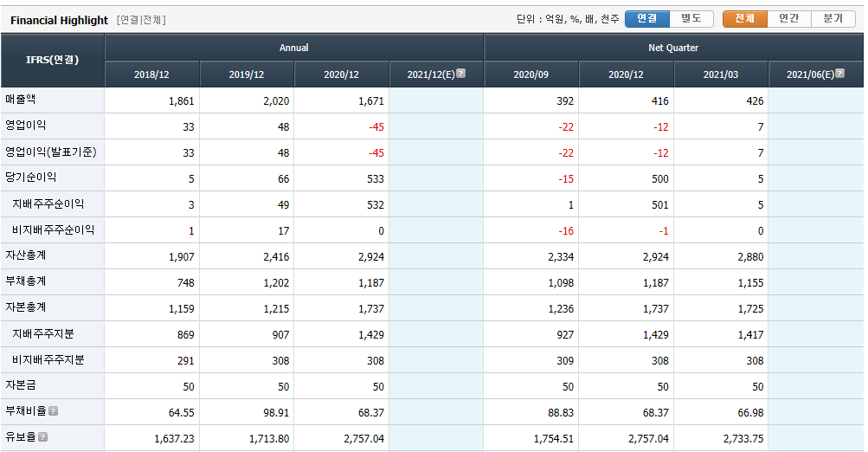Click the 1,861 sales value for 2018/12
The width and height of the screenshot is (868, 452).
[182, 101]
